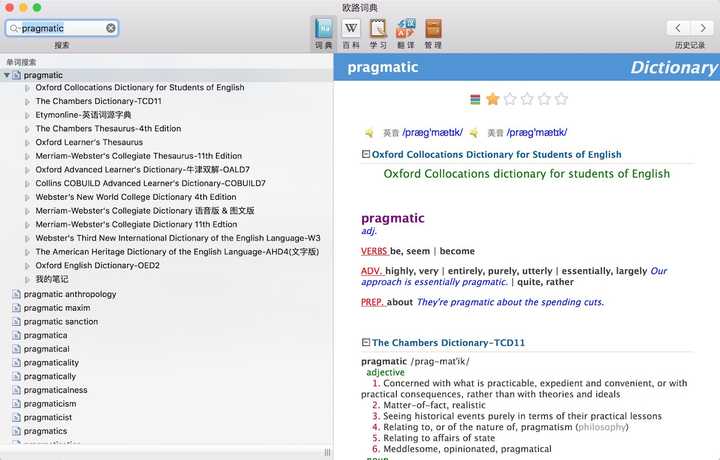Image resolution: width=720 pixels, height=460 pixels.
Task: Expand Merriam-Webster's Collegiate Thesaurus-11th Edition arrow
Action: 27,156
